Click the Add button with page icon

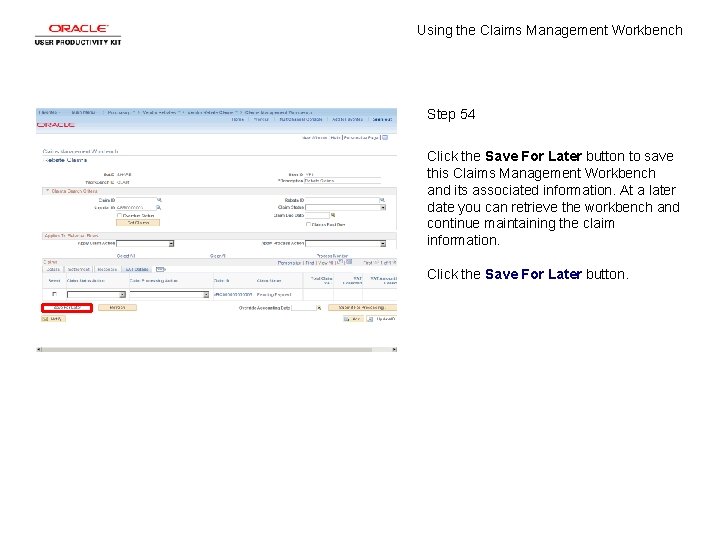353,319
